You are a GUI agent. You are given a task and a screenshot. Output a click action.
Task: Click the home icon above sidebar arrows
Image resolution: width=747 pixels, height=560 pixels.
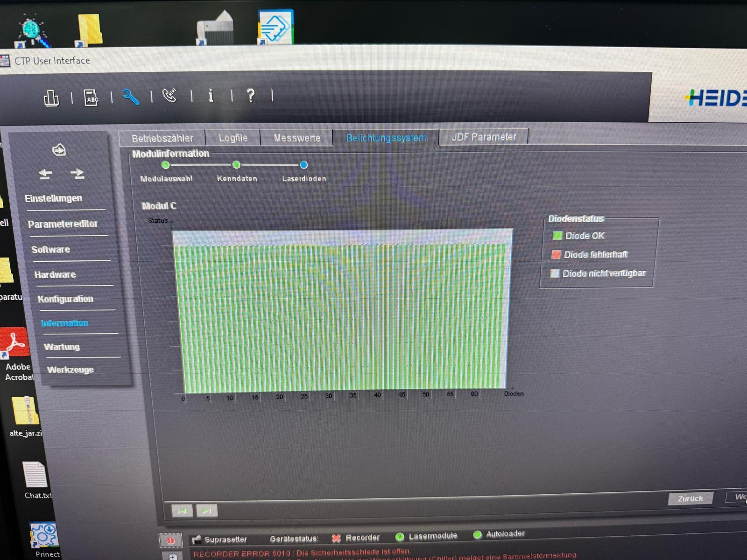coord(59,150)
